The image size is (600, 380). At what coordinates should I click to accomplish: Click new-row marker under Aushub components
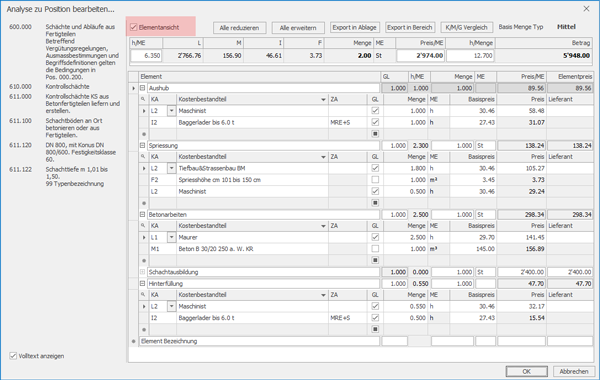(x=144, y=134)
